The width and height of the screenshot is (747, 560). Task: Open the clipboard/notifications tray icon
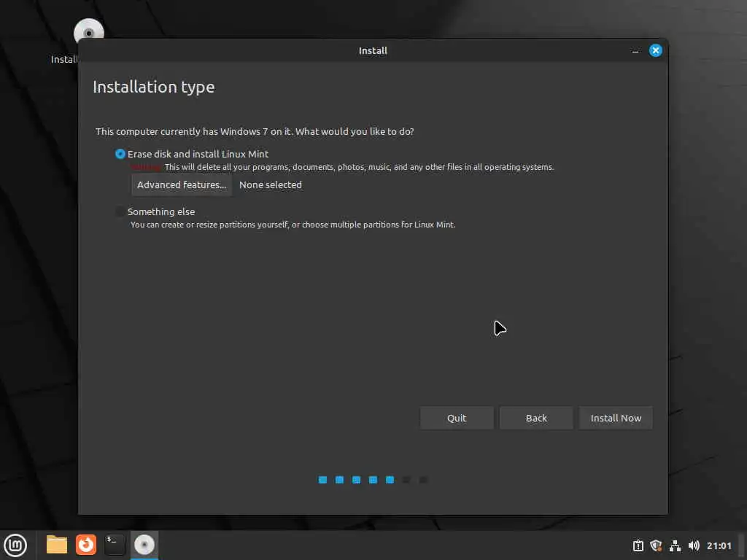pyautogui.click(x=638, y=545)
